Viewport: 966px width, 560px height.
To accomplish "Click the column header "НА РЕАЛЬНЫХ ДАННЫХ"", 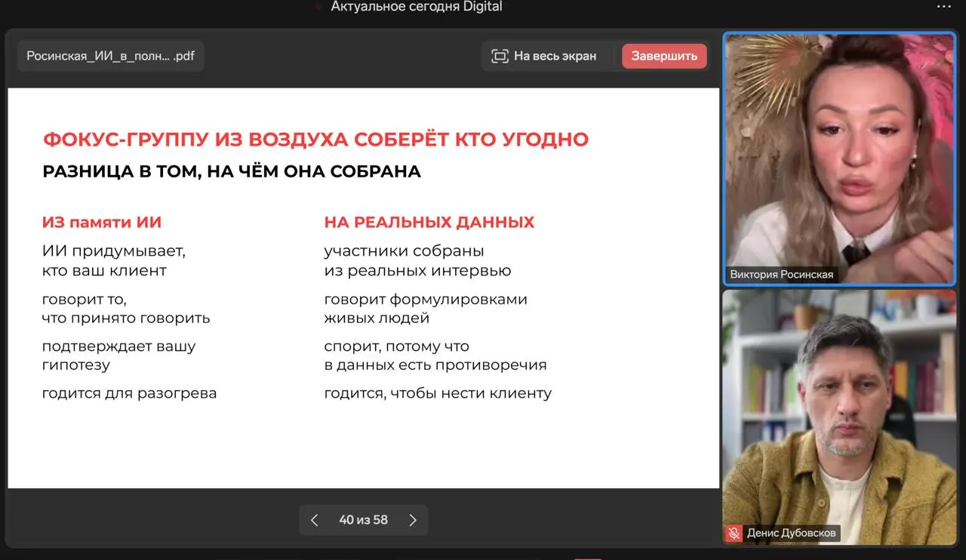I will [x=429, y=223].
